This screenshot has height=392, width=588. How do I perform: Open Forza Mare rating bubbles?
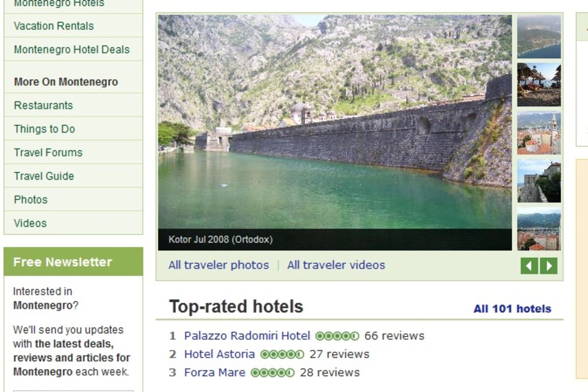(x=272, y=373)
